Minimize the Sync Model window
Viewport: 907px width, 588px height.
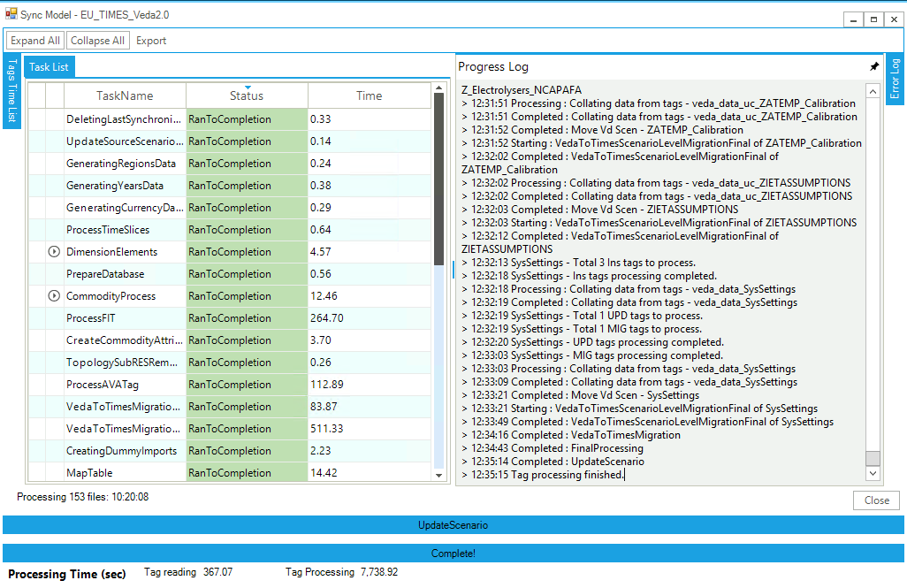853,19
